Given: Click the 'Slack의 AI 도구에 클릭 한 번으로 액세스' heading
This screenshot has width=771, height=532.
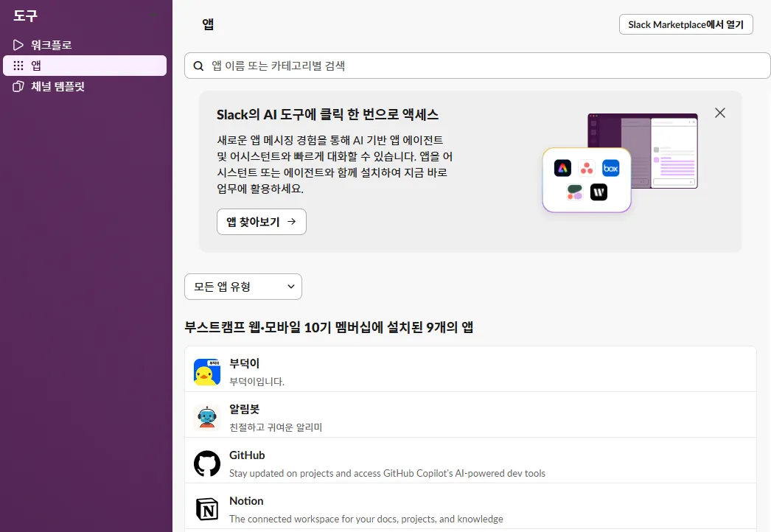Looking at the screenshot, I should pos(327,114).
